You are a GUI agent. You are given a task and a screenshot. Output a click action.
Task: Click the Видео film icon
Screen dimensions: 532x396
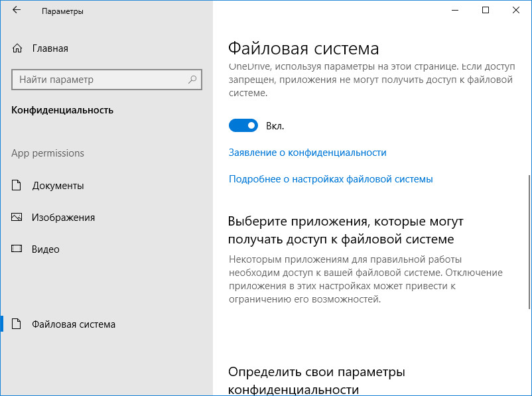coord(17,249)
